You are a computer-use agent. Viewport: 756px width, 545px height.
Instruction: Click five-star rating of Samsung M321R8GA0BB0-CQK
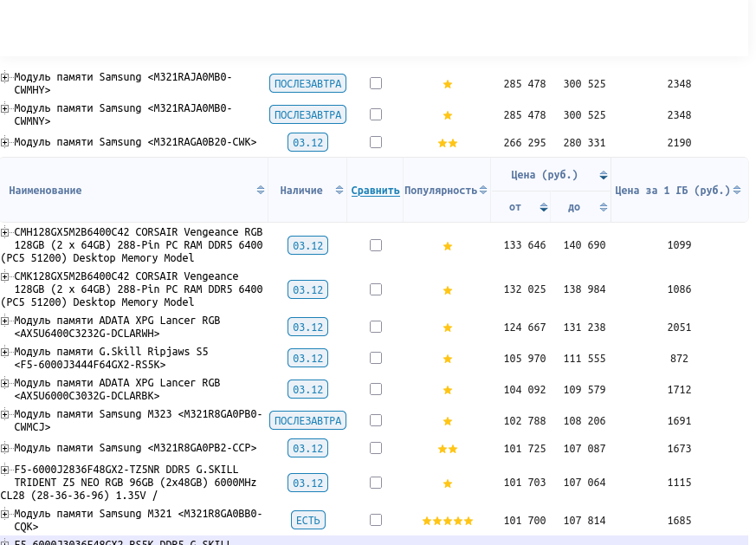pos(448,521)
